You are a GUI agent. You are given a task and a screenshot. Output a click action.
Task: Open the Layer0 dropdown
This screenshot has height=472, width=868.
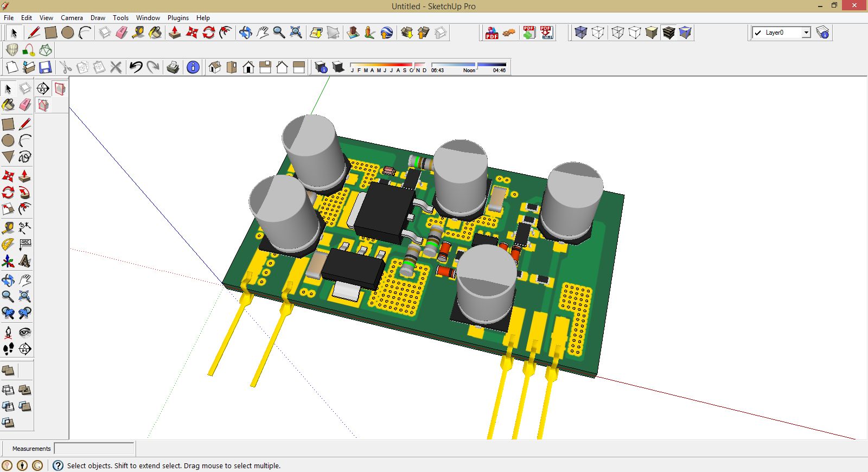(806, 33)
